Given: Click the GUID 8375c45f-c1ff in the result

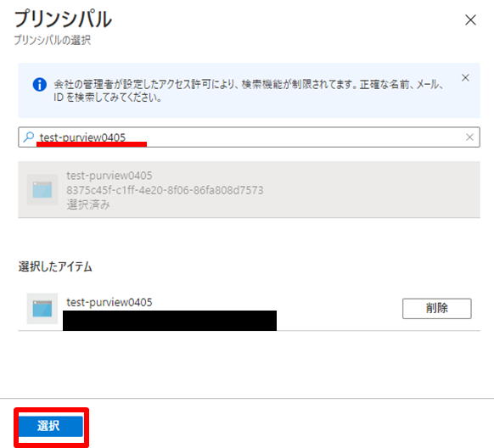Looking at the screenshot, I should pos(165,190).
